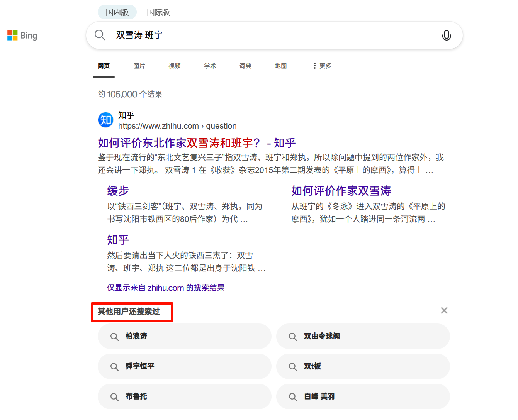Viewport: 518px width, 420px height.
Task: Search the related suggestion 双由令球阀
Action: 363,336
